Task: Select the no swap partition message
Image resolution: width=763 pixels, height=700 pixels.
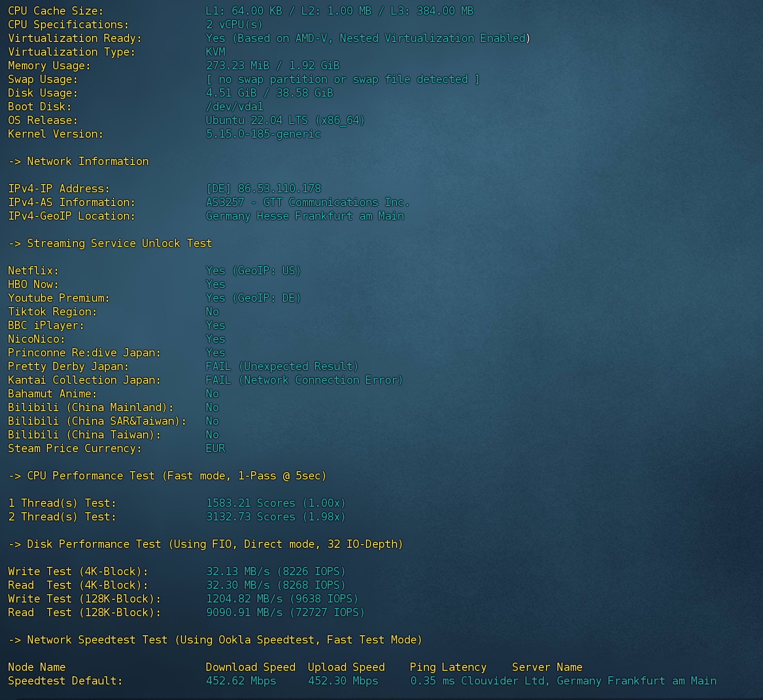Action: pyautogui.click(x=343, y=79)
